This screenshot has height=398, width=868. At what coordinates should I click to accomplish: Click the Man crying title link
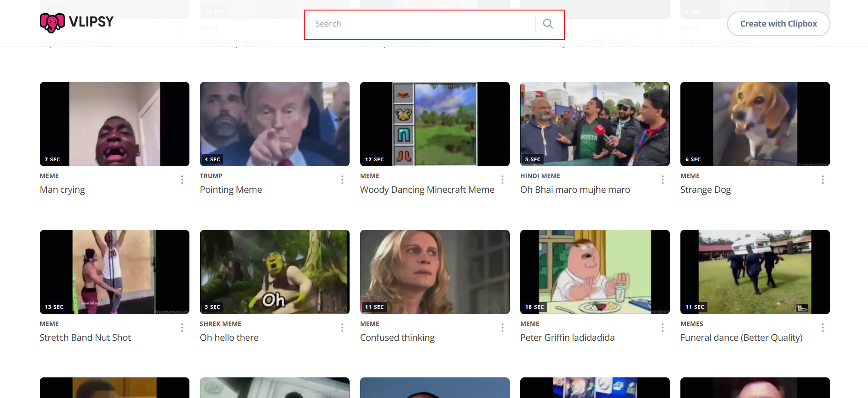pos(62,190)
